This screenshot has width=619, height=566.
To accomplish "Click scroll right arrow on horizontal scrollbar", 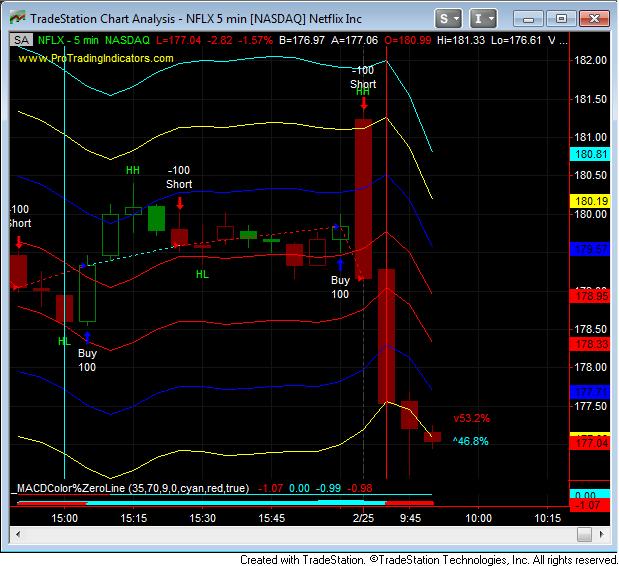I will (x=601, y=534).
